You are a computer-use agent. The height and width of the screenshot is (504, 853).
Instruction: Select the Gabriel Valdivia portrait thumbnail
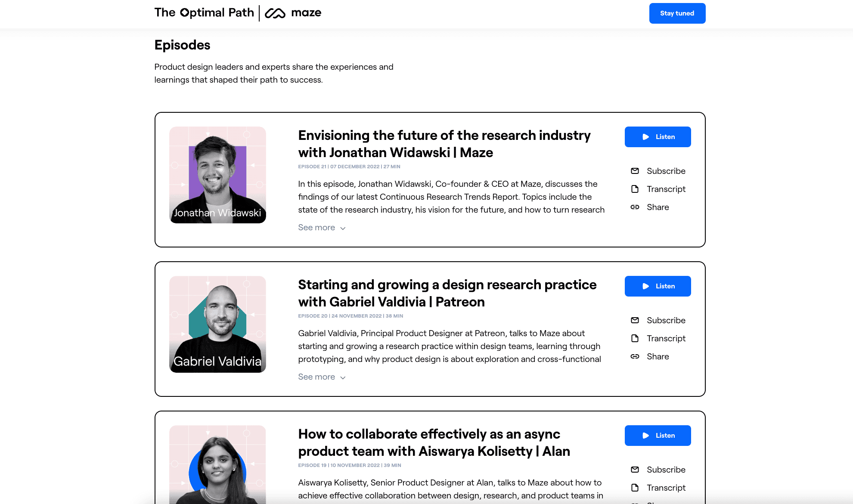coord(217,324)
